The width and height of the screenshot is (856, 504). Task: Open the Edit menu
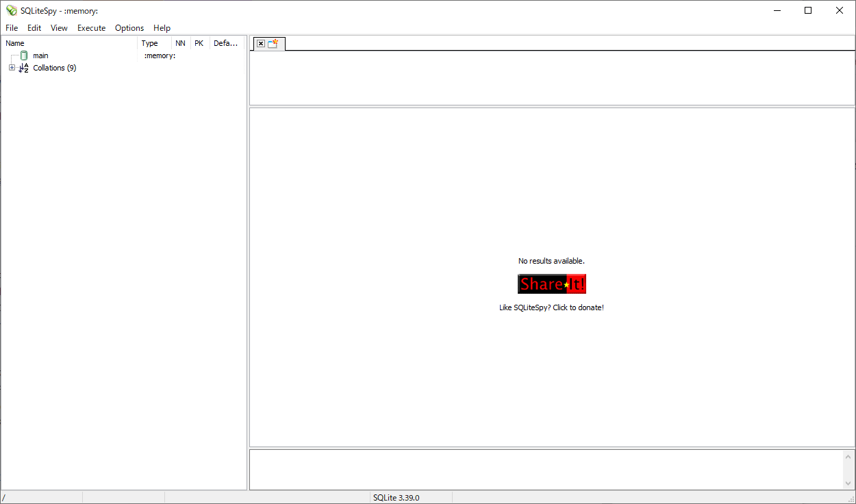click(x=34, y=28)
